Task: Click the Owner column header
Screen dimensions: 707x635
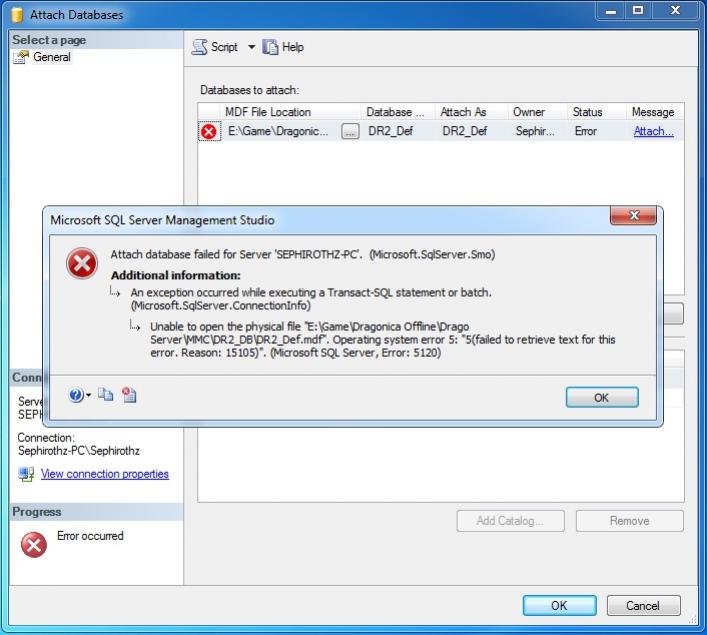Action: (537, 112)
